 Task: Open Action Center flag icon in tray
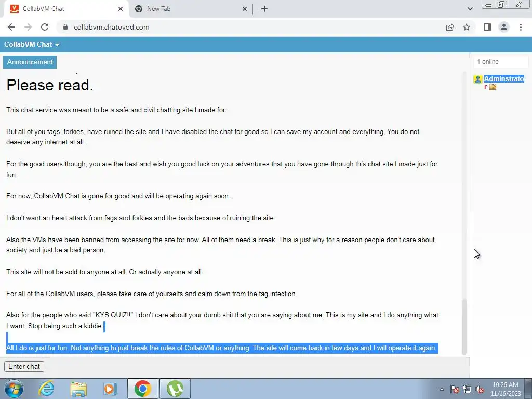click(455, 389)
